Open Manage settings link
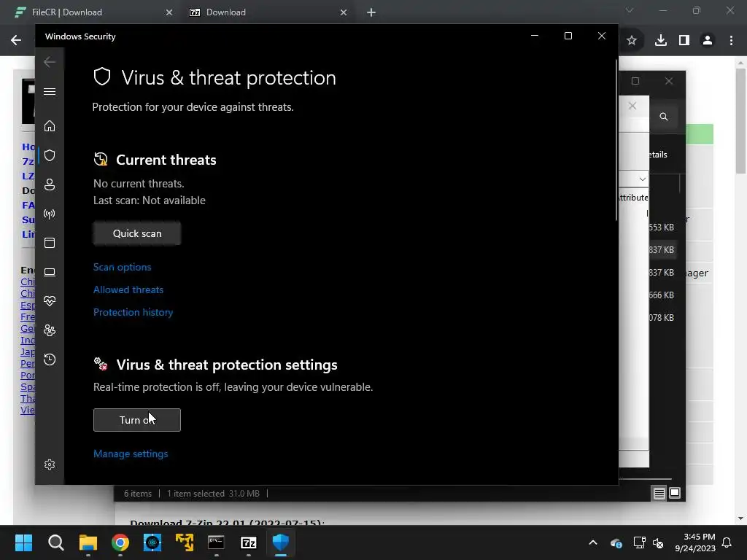The height and width of the screenshot is (560, 747). pyautogui.click(x=131, y=454)
